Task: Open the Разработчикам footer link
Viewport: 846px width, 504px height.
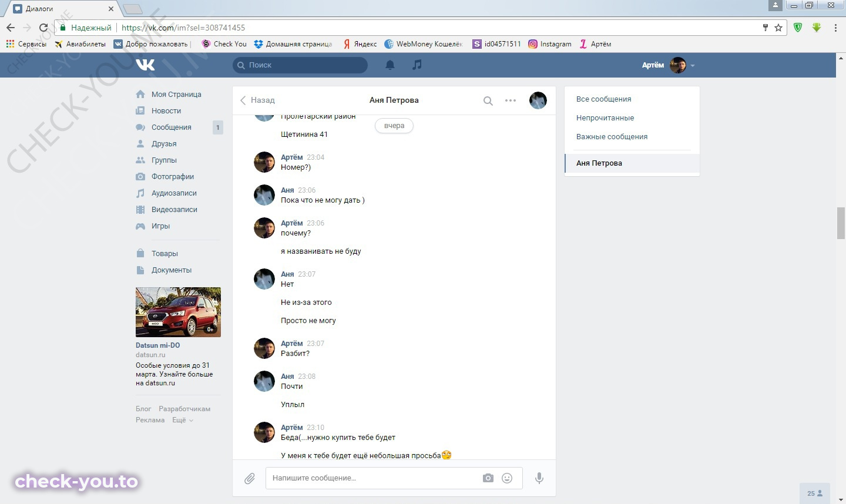Action: point(184,409)
